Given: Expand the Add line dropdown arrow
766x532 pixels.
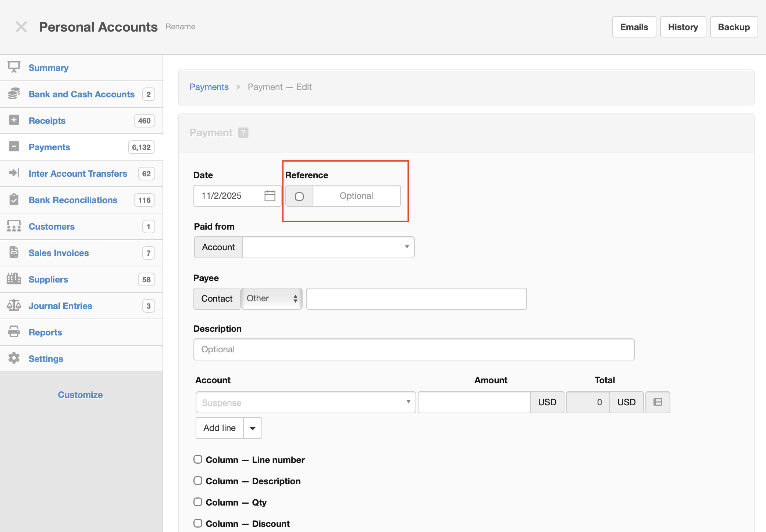Looking at the screenshot, I should [253, 428].
